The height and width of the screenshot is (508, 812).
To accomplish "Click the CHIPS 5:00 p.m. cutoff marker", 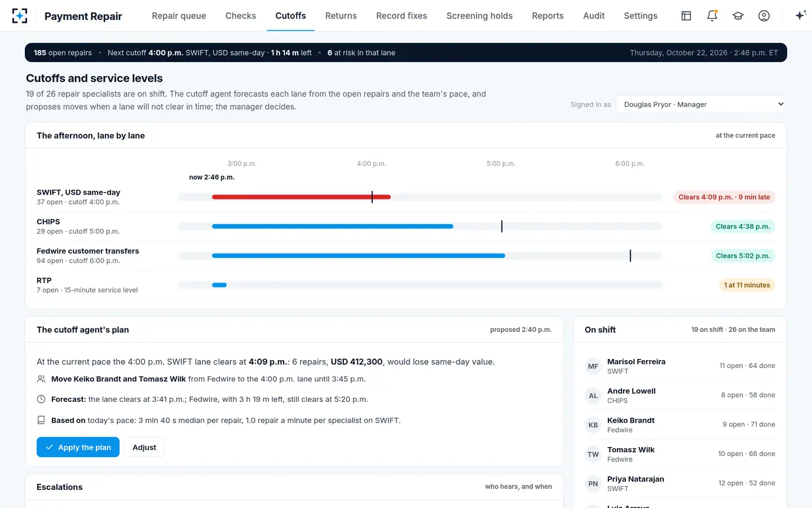I will click(502, 226).
